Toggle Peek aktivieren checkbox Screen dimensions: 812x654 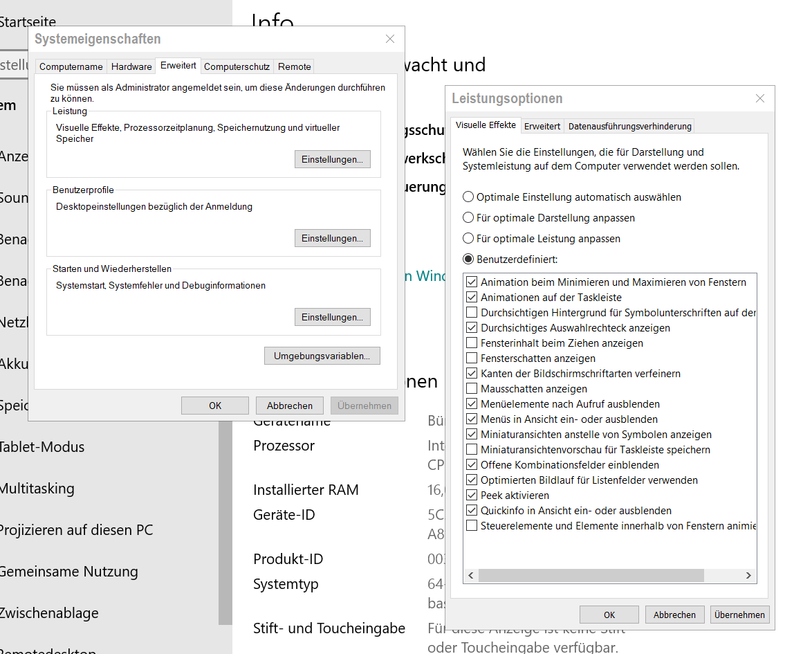472,495
